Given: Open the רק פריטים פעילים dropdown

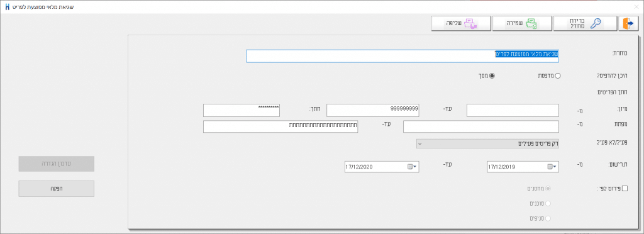Looking at the screenshot, I should click(x=487, y=143).
